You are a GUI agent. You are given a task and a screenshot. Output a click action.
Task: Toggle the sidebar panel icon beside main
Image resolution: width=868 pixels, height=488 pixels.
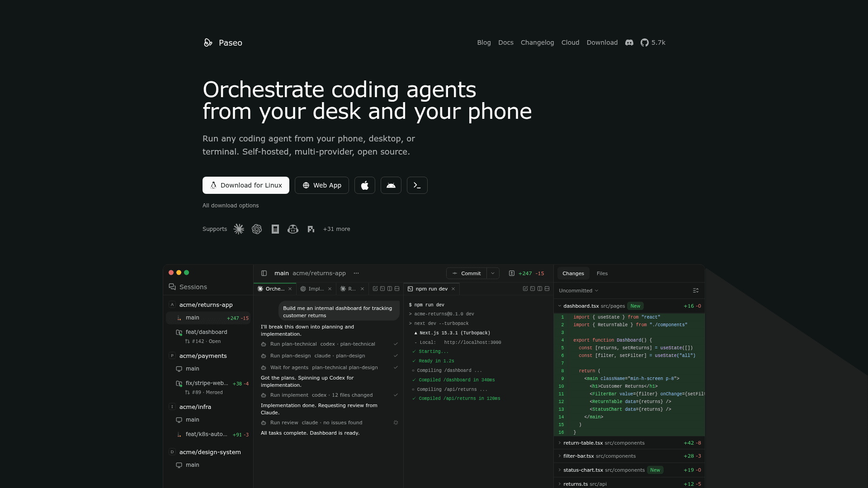pos(264,273)
